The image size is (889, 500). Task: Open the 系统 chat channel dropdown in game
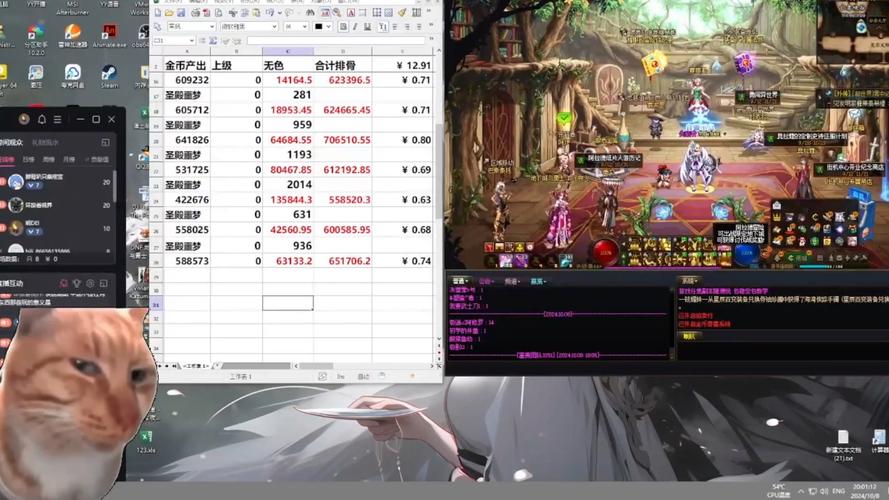[690, 281]
